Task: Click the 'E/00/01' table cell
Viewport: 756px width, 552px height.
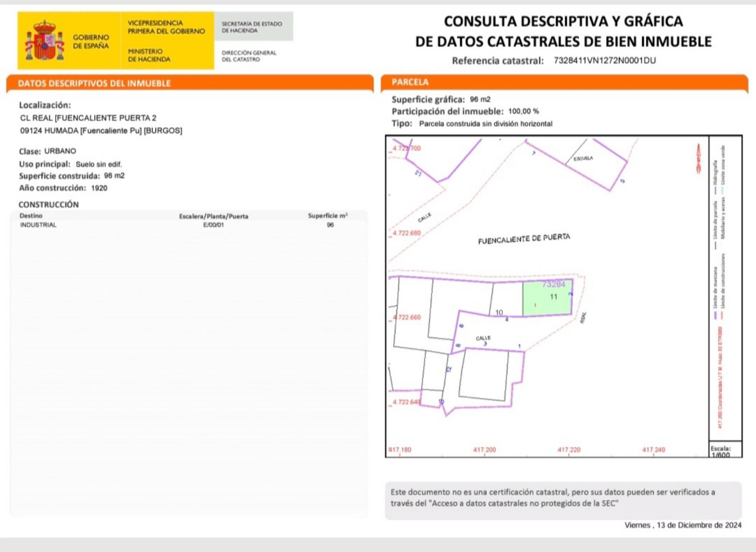Action: (213, 225)
